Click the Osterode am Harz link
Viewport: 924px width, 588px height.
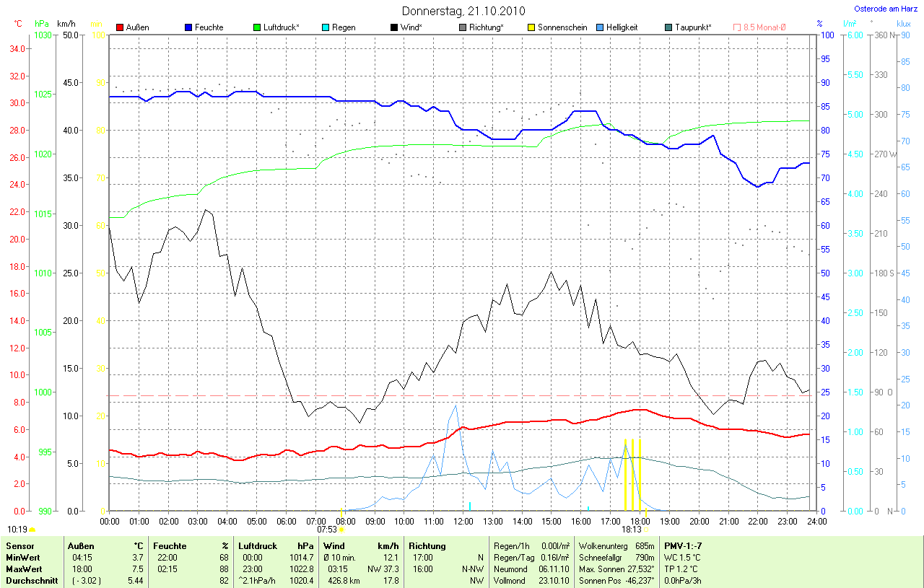click(x=886, y=9)
